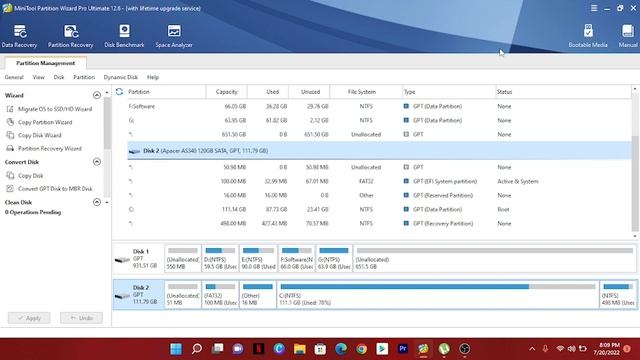This screenshot has width=640, height=360.
Task: Sort by Capacity column header
Action: (227, 92)
